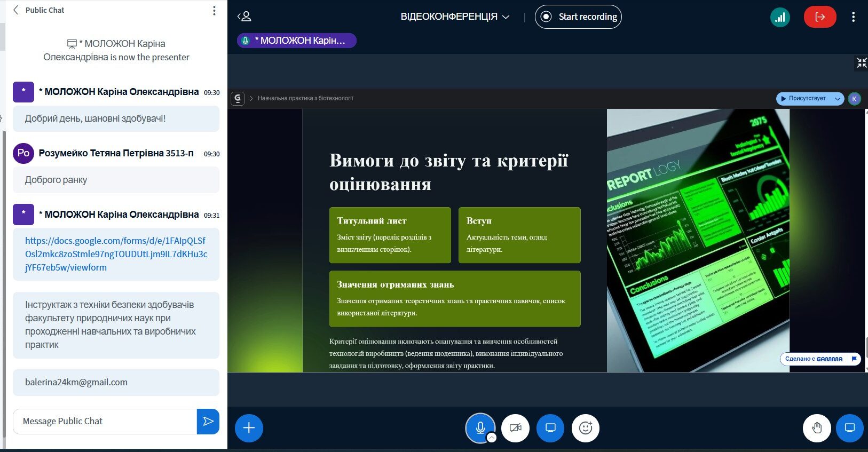Expand the ВІДЕОКОНФЕРЕНЦІЯ title dropdown
Screen dimensions: 868x452
pyautogui.click(x=455, y=17)
